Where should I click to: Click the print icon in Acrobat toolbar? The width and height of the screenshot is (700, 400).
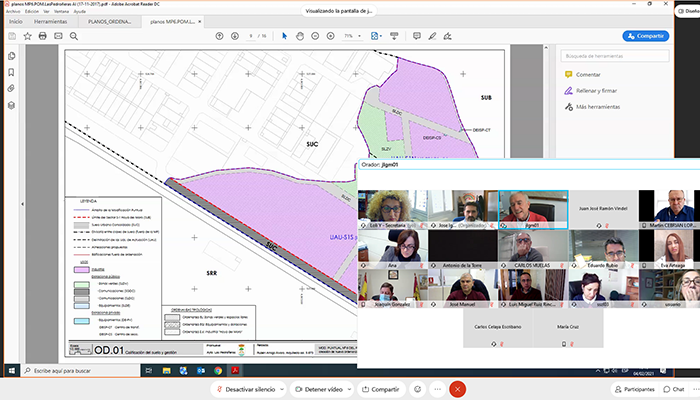[x=43, y=36]
